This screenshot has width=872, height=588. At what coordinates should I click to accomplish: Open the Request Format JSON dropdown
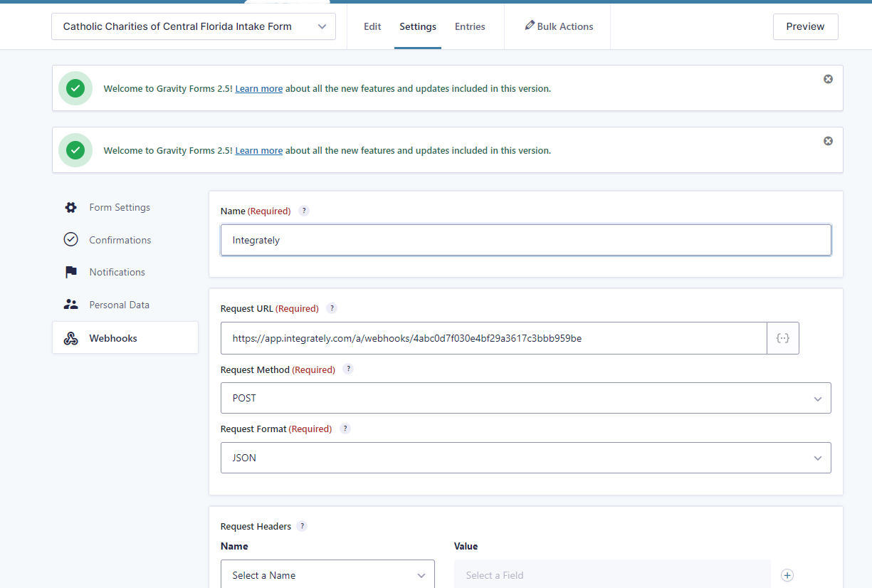525,458
